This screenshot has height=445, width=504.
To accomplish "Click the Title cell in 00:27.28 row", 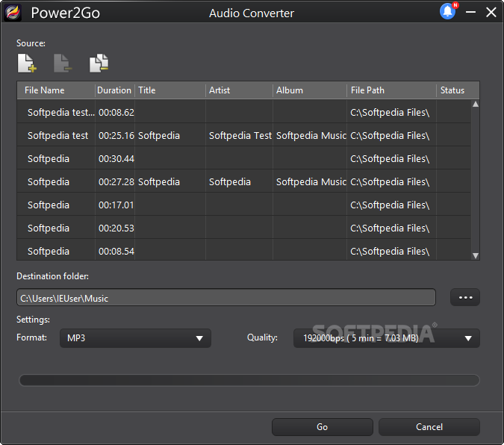I will [170, 181].
